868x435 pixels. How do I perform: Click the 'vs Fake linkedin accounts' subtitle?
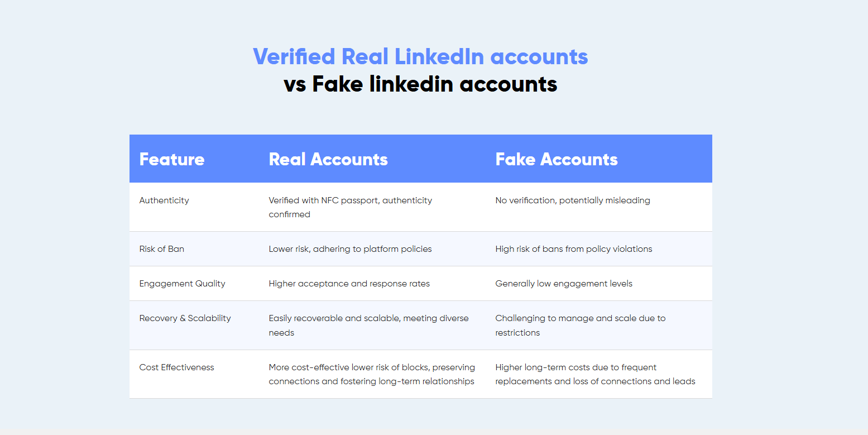pos(420,84)
